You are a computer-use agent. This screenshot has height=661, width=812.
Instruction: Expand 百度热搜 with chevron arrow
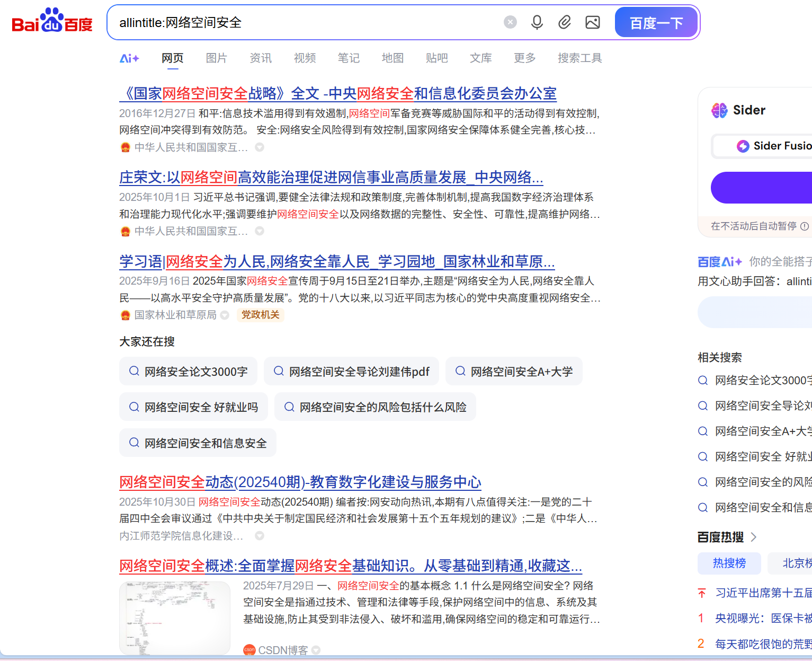(754, 537)
